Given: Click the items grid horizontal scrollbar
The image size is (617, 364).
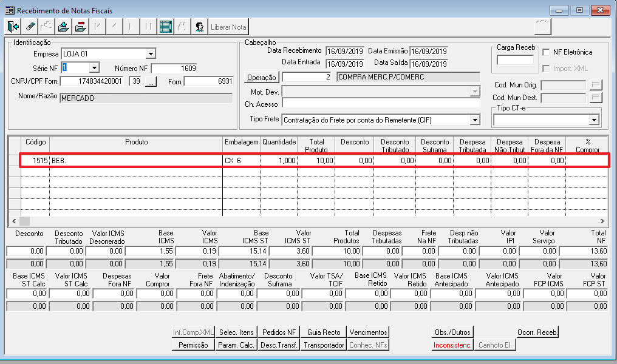Looking at the screenshot, I should point(304,221).
